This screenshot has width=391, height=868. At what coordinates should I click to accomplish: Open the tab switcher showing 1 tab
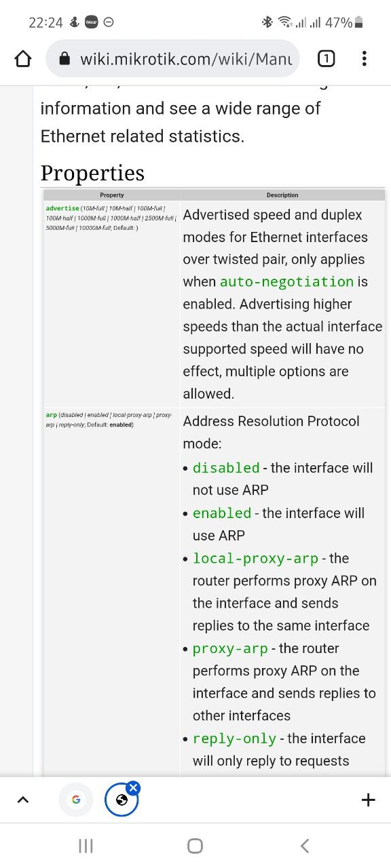326,59
